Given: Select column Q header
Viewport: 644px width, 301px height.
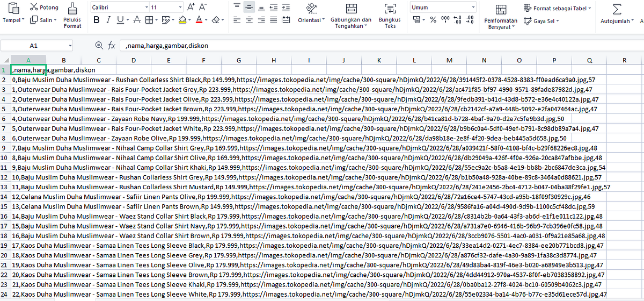Looking at the screenshot, I should tap(589, 60).
